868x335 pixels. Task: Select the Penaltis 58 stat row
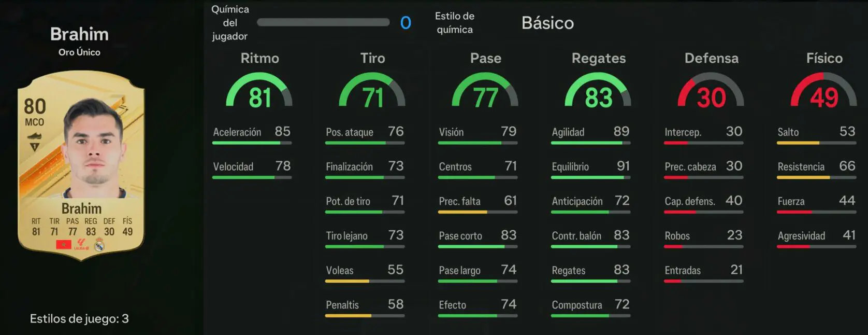tap(365, 308)
